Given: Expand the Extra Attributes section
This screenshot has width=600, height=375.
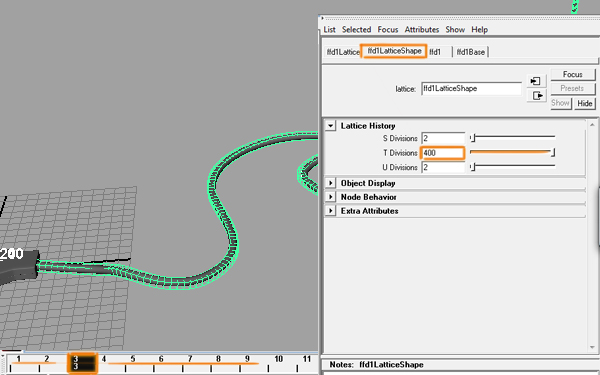Looking at the screenshot, I should coord(330,210).
